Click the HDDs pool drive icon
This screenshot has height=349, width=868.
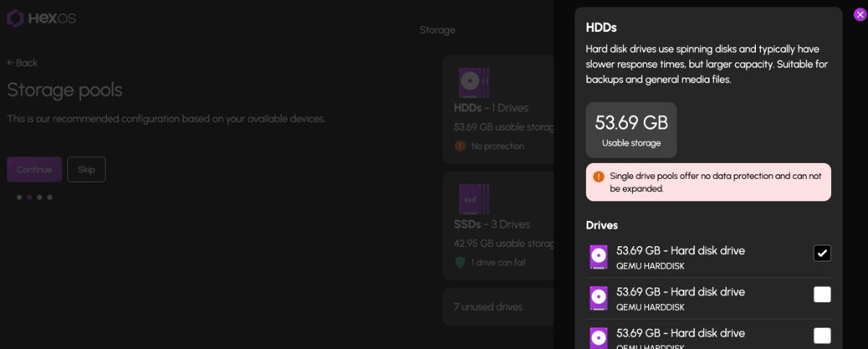[x=474, y=83]
